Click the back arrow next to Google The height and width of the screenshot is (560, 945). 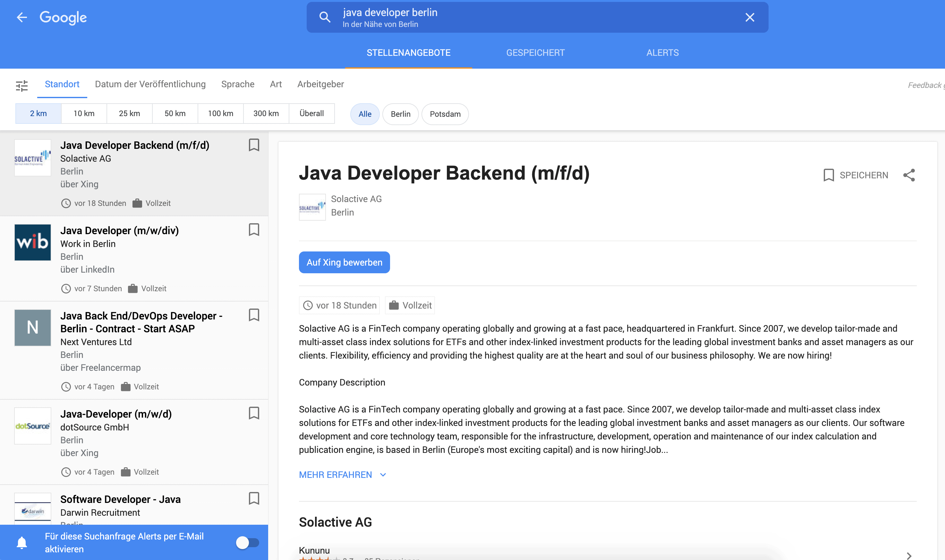pos(22,17)
